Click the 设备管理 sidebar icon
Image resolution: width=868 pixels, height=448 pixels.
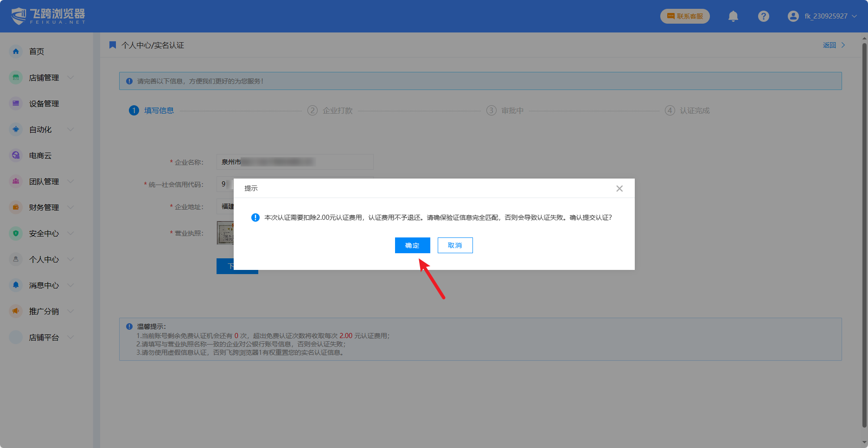pos(16,103)
